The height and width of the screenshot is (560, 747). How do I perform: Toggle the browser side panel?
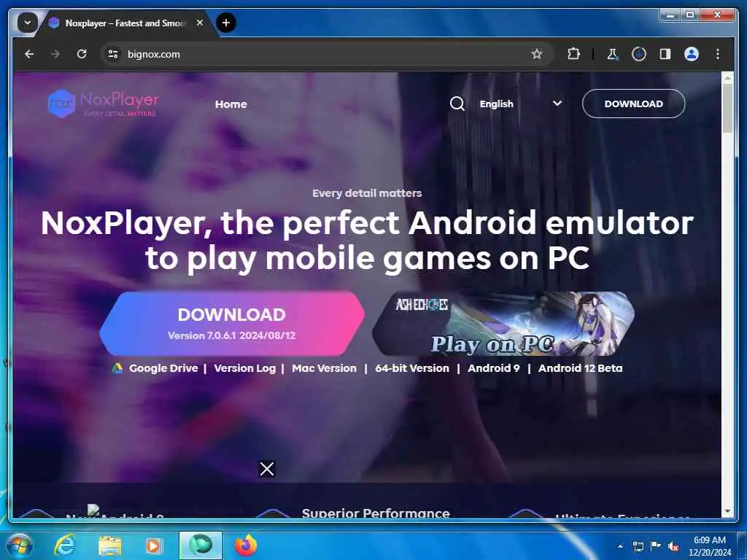(x=665, y=54)
